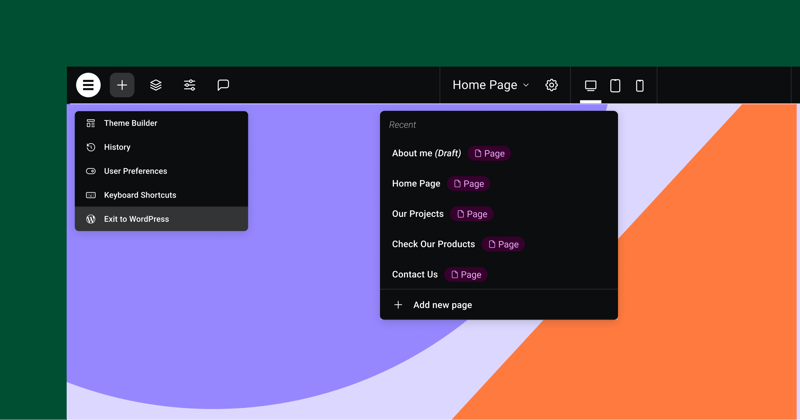Image resolution: width=800 pixels, height=420 pixels.
Task: Click Add new page button
Action: pyautogui.click(x=442, y=305)
